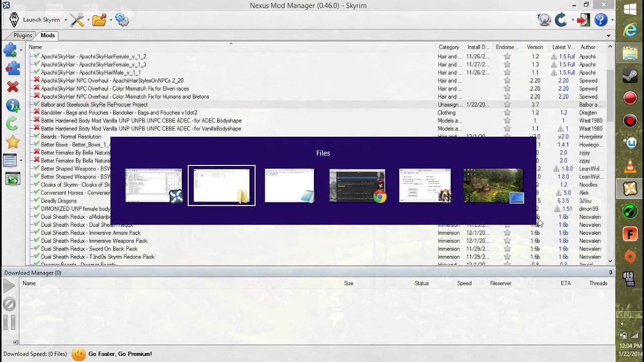This screenshot has height=362, width=644.
Task: Click the premium smiley face icon
Action: tap(78, 354)
